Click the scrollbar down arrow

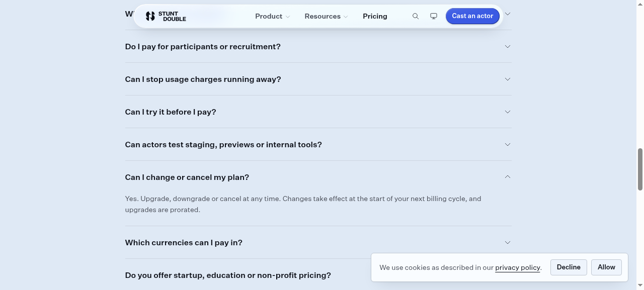tap(640, 286)
